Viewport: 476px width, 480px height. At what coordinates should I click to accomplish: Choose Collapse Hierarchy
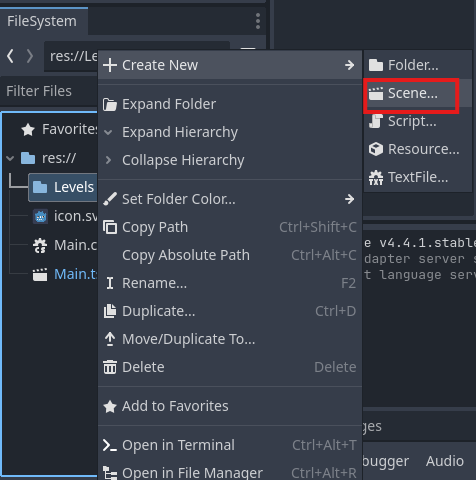[x=230, y=160]
